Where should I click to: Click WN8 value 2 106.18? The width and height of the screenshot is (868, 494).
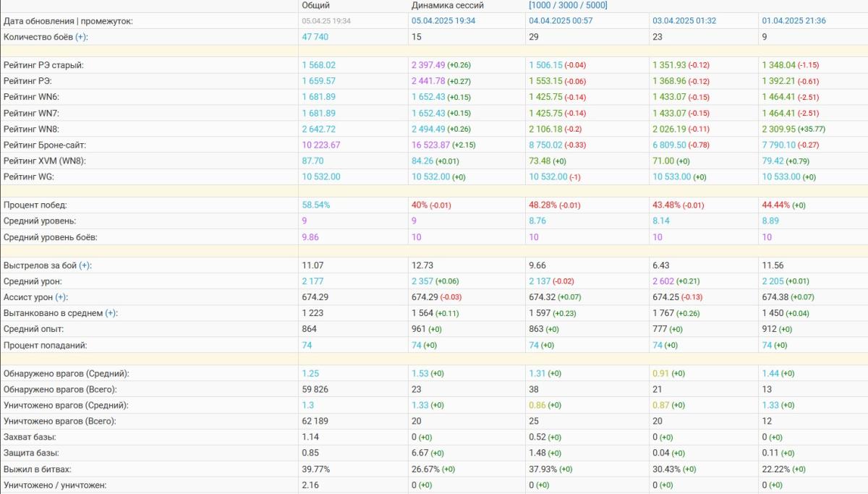(545, 129)
